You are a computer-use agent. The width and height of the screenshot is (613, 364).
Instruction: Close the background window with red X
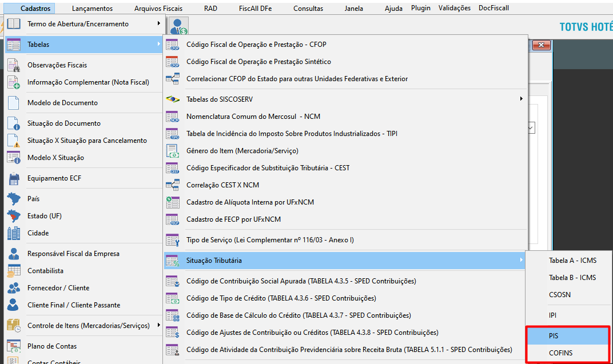click(x=542, y=45)
